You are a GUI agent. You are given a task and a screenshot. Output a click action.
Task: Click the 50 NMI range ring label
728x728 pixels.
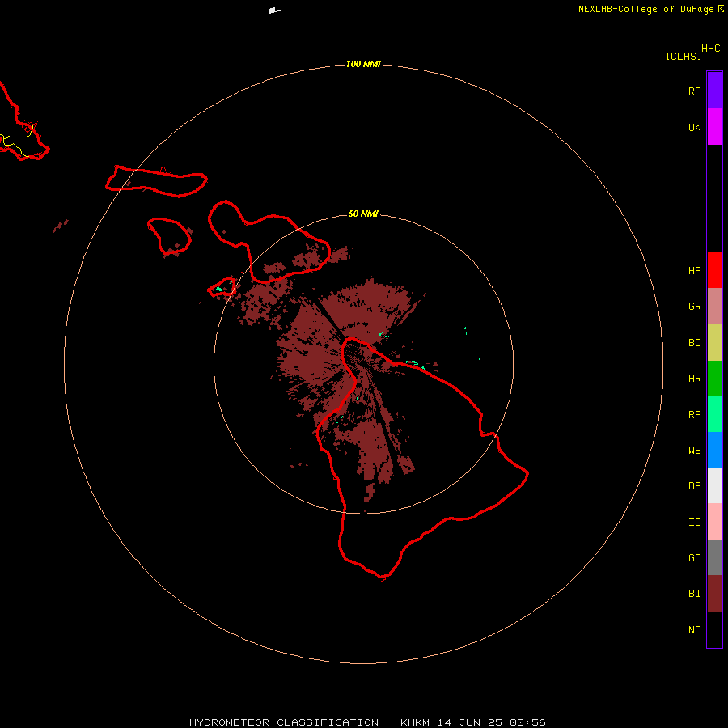point(363,214)
